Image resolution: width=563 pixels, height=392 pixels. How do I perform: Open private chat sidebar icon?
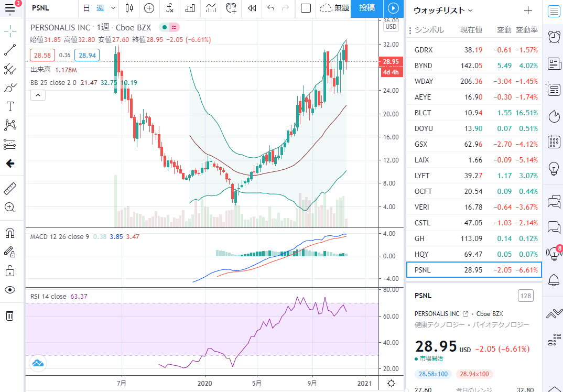(x=554, y=227)
